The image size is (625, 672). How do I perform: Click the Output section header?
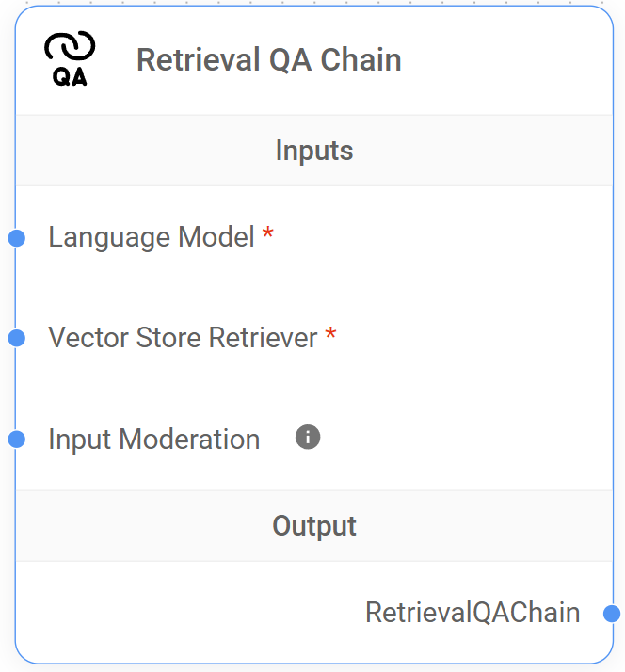point(314,525)
